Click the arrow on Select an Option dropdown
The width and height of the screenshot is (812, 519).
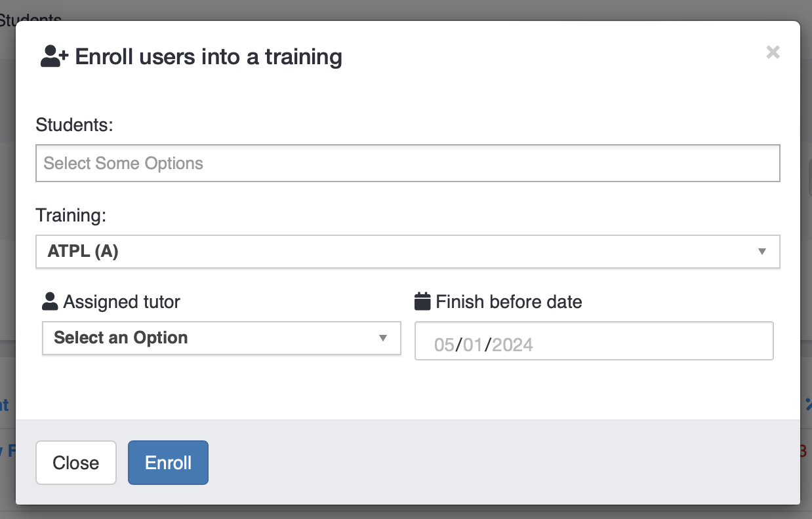[383, 338]
